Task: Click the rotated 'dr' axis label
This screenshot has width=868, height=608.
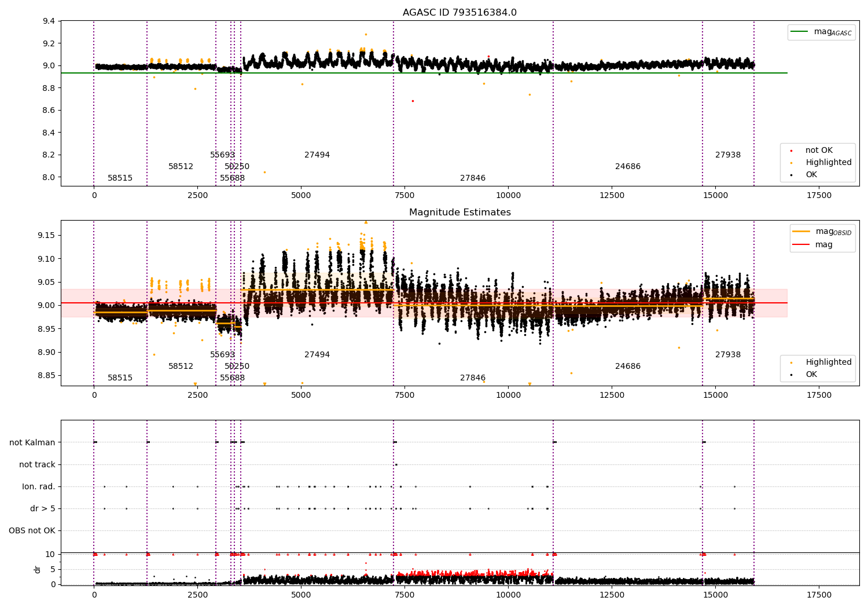Action: point(38,569)
